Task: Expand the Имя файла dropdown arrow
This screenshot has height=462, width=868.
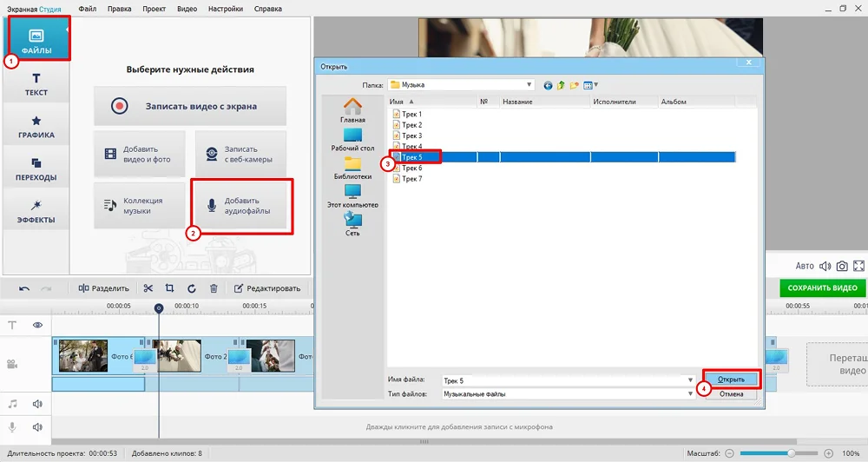Action: click(690, 380)
